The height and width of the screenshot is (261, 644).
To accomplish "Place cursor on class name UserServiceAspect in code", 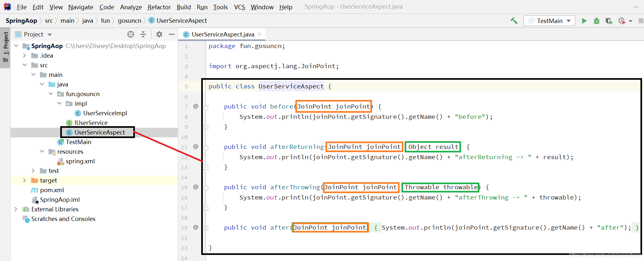I will point(291,86).
